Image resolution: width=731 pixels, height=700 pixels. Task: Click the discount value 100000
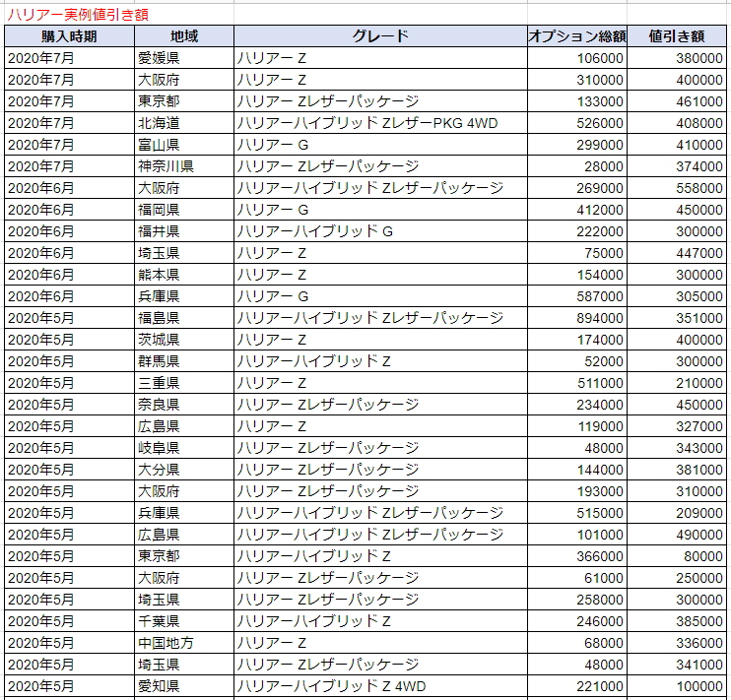(677, 686)
